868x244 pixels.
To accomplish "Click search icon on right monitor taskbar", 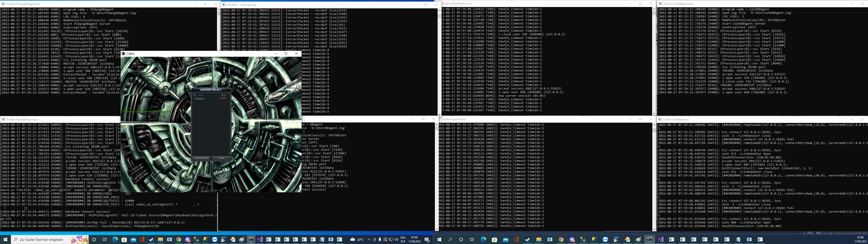I will point(450,240).
